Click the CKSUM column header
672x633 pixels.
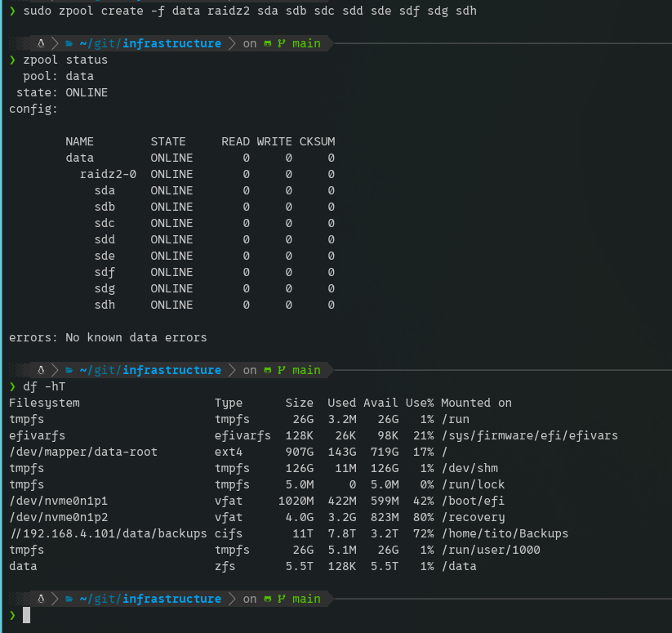coord(317,141)
